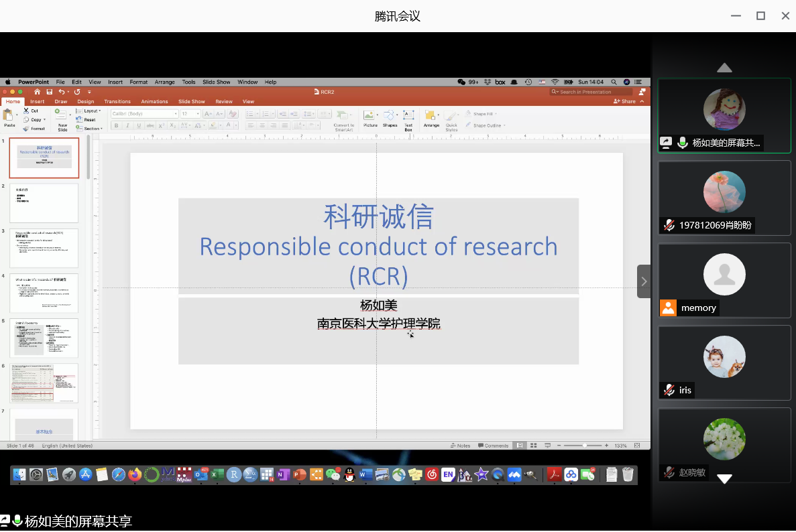Click the muted microphone icon beside iris
This screenshot has width=796, height=532.
669,390
